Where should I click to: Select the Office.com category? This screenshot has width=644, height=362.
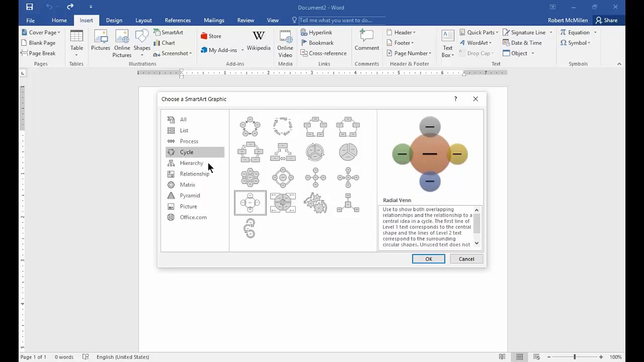click(x=195, y=217)
